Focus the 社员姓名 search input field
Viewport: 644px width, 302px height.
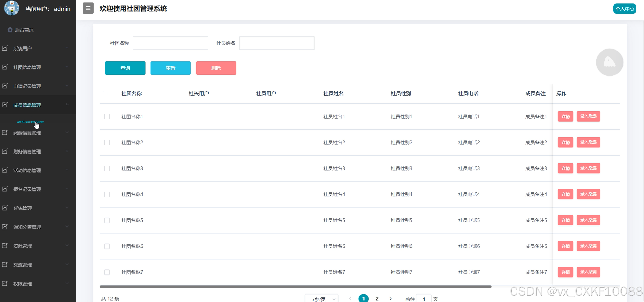click(x=277, y=43)
